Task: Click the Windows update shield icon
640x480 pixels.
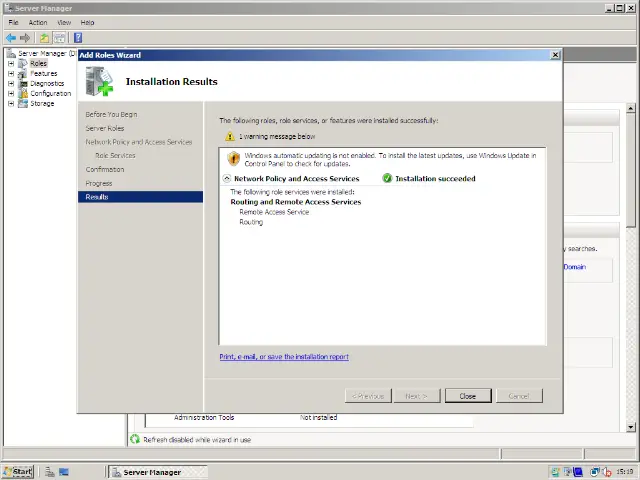Action: click(x=233, y=158)
